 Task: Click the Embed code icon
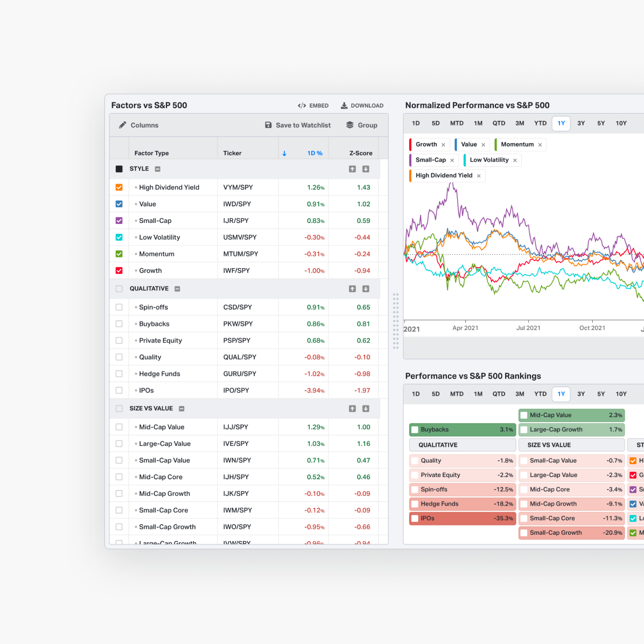tap(302, 106)
